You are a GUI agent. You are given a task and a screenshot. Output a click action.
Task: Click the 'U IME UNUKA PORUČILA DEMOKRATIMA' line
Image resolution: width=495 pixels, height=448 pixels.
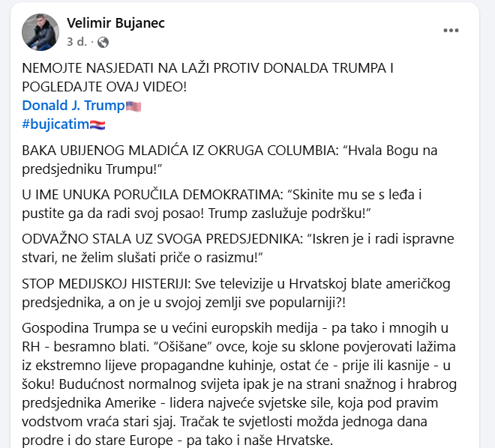click(222, 195)
